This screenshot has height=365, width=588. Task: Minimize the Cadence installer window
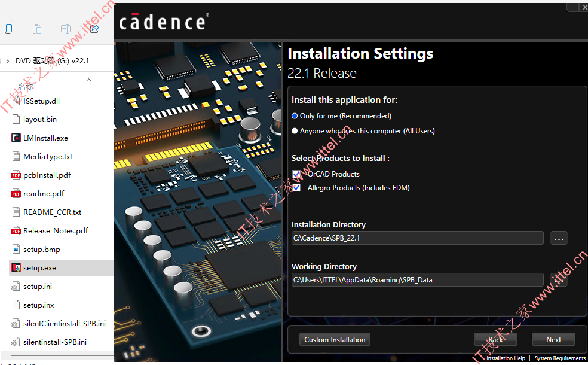572,8
